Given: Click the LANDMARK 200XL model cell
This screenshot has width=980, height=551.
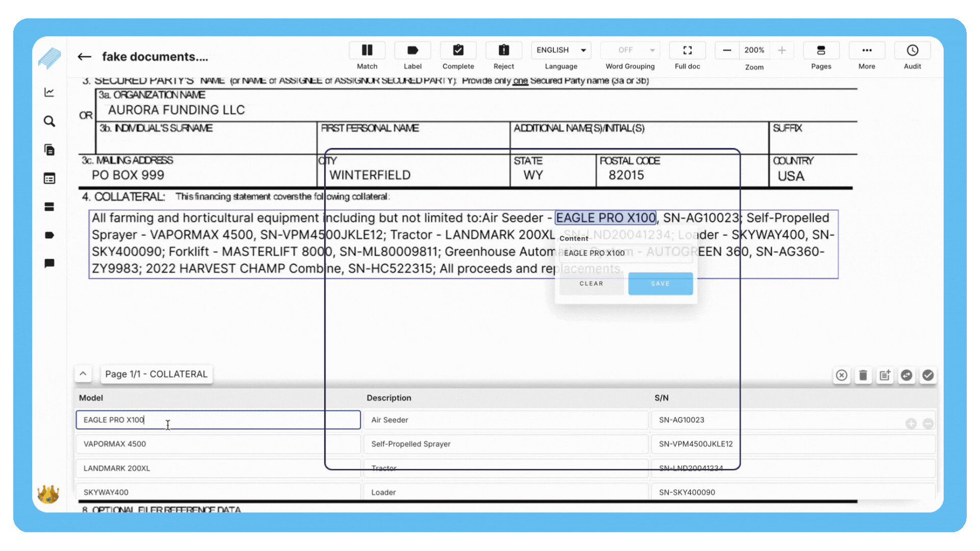Looking at the screenshot, I should click(218, 468).
